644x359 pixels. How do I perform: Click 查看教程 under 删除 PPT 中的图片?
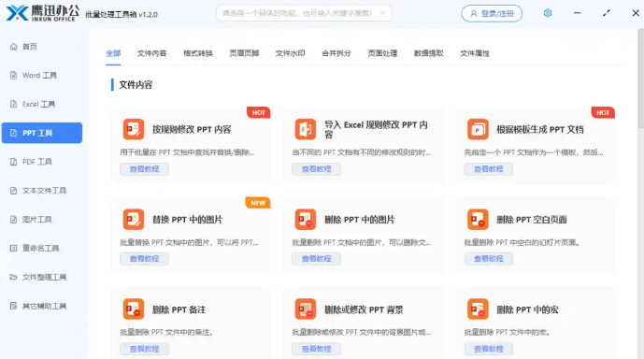tap(316, 259)
